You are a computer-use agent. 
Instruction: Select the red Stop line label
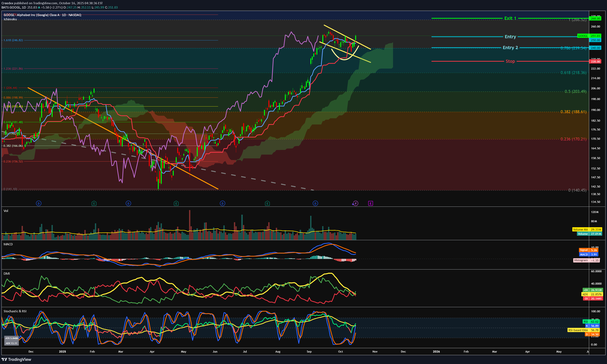point(510,61)
